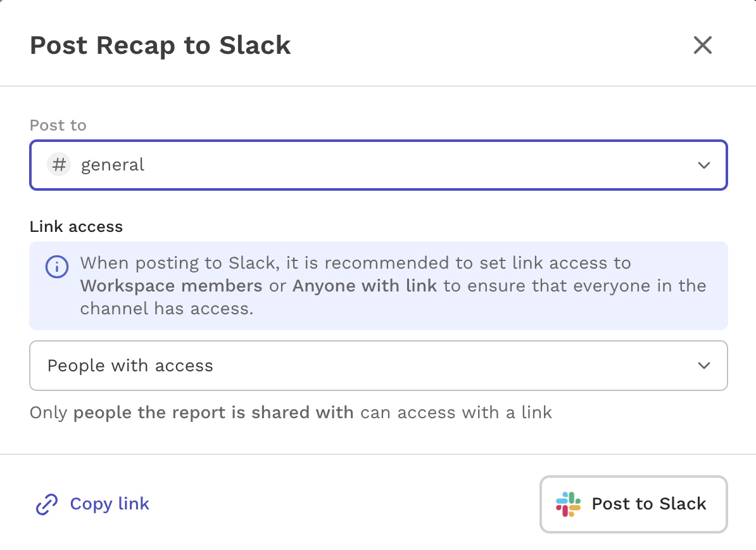The width and height of the screenshot is (756, 550).
Task: Click the helper text about shared people
Action: (x=291, y=412)
